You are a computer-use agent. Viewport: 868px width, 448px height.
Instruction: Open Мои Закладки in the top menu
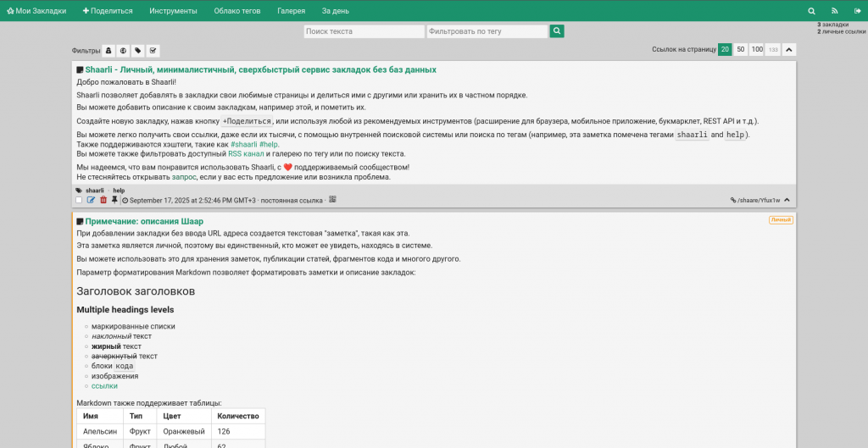36,11
